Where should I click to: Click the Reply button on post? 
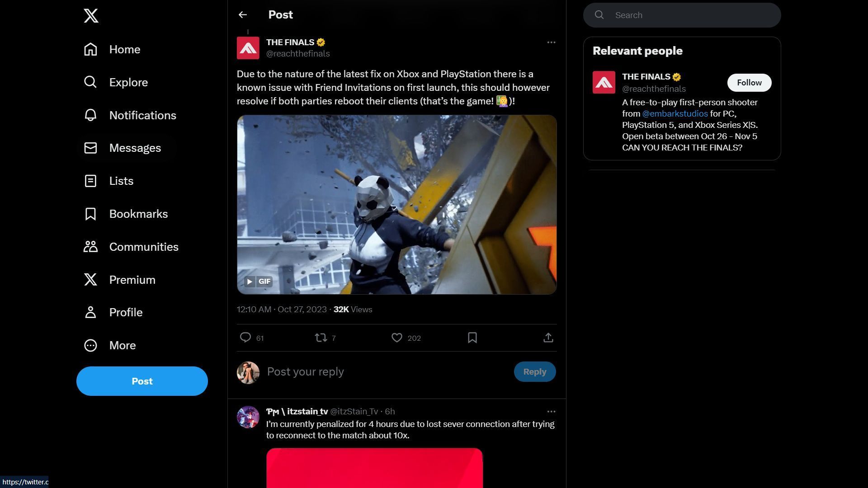[535, 371]
